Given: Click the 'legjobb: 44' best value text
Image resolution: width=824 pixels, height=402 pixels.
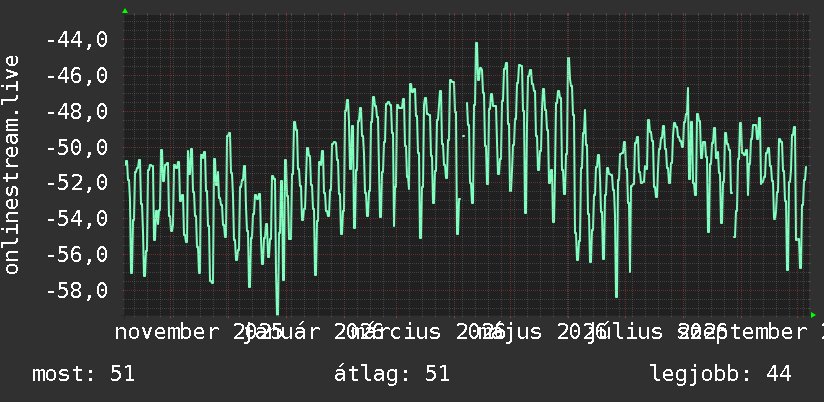Looking at the screenshot, I should [720, 374].
